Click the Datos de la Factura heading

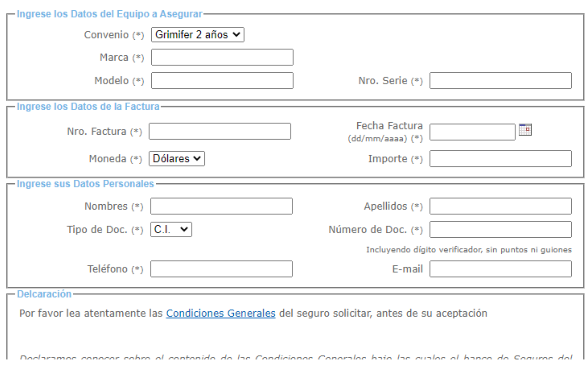tap(88, 107)
